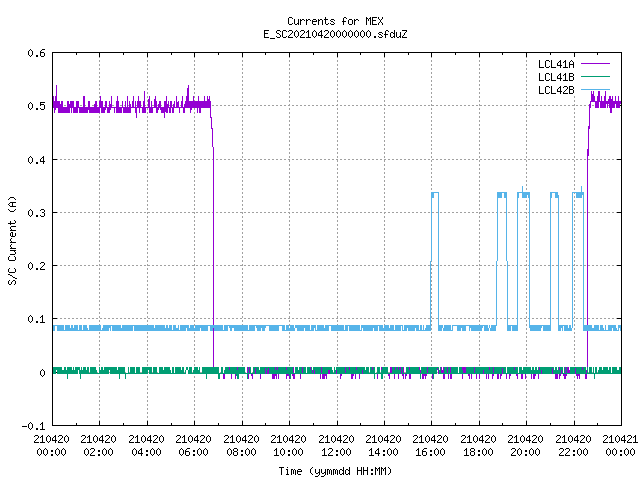Click the 0.5 y-axis tick label
This screenshot has height=480, width=640.
pos(36,106)
